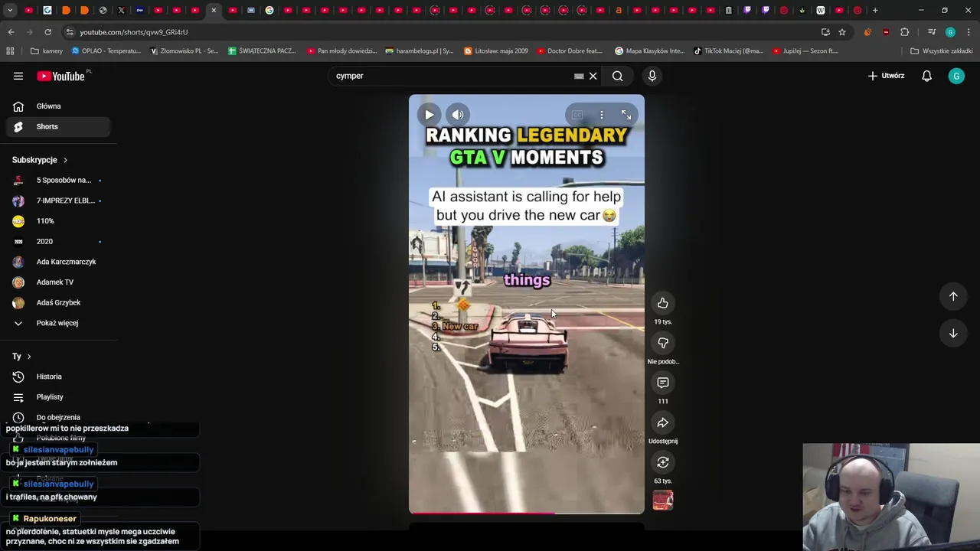
Task: Reload the browser page
Action: [x=47, y=32]
